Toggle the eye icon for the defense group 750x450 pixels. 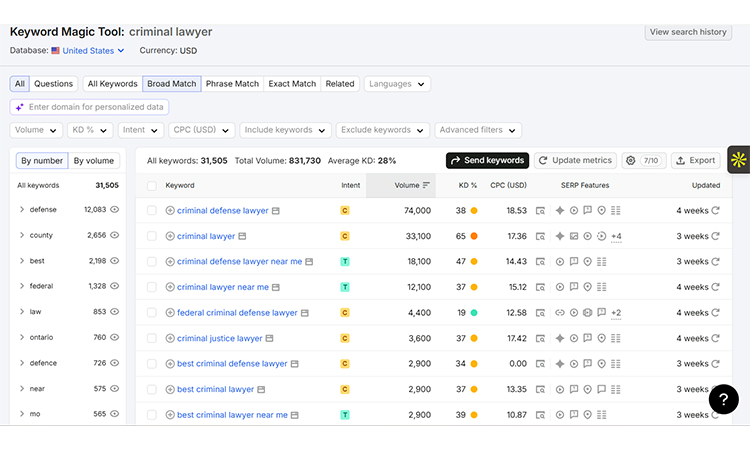114,209
